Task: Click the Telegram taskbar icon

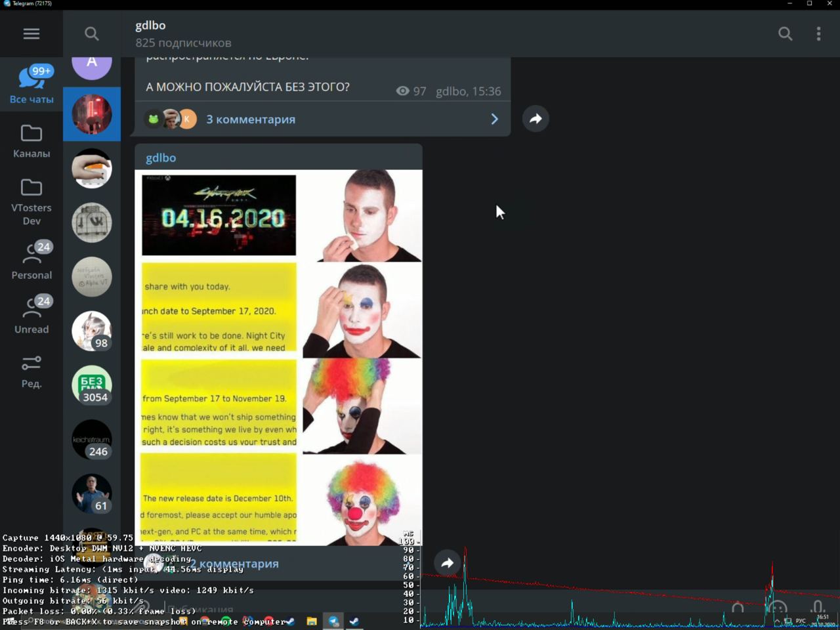Action: coord(333,621)
